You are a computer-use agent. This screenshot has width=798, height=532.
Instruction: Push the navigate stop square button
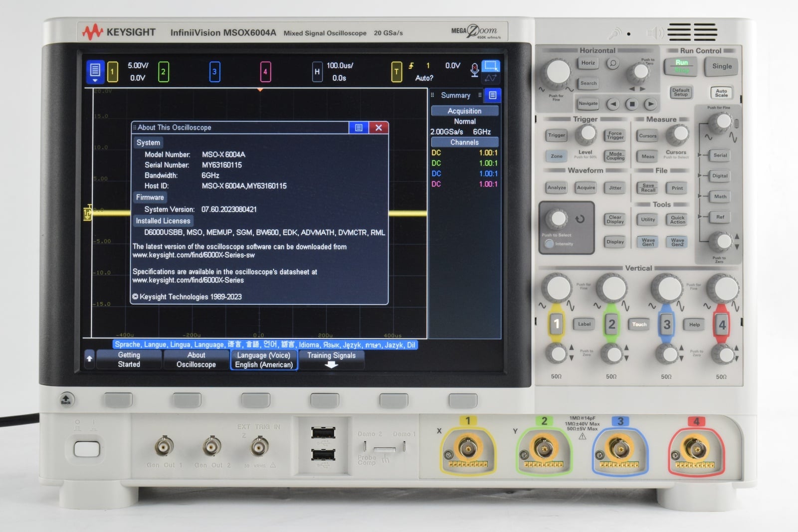[631, 104]
